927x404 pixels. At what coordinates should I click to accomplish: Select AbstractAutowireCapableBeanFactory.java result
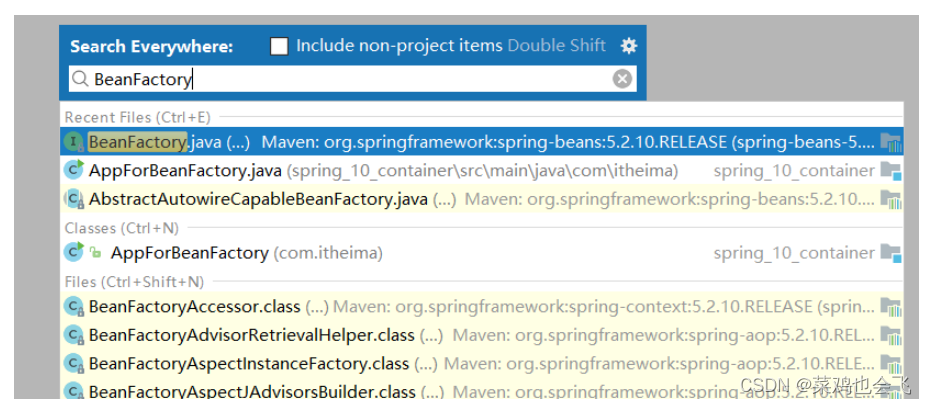click(258, 199)
